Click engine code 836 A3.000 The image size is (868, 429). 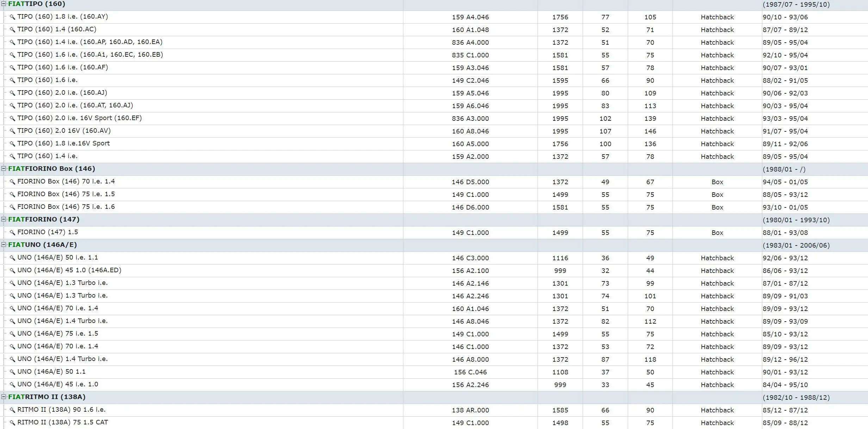[470, 119]
